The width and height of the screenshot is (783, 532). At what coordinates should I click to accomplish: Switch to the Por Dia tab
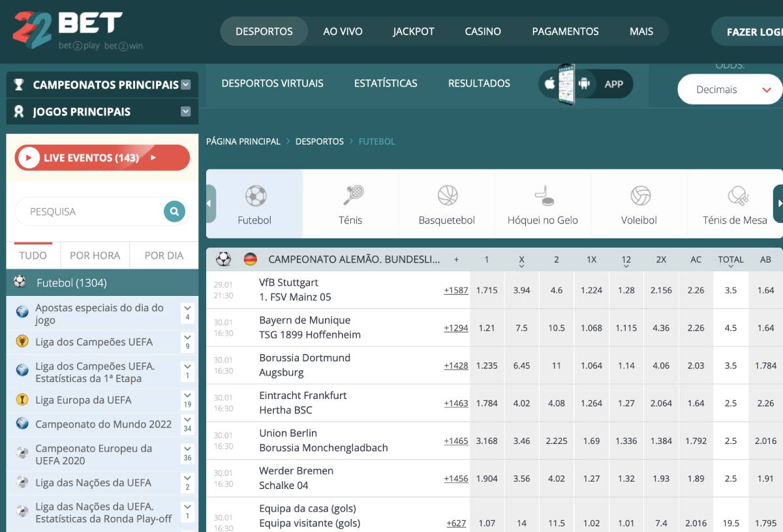coord(164,256)
